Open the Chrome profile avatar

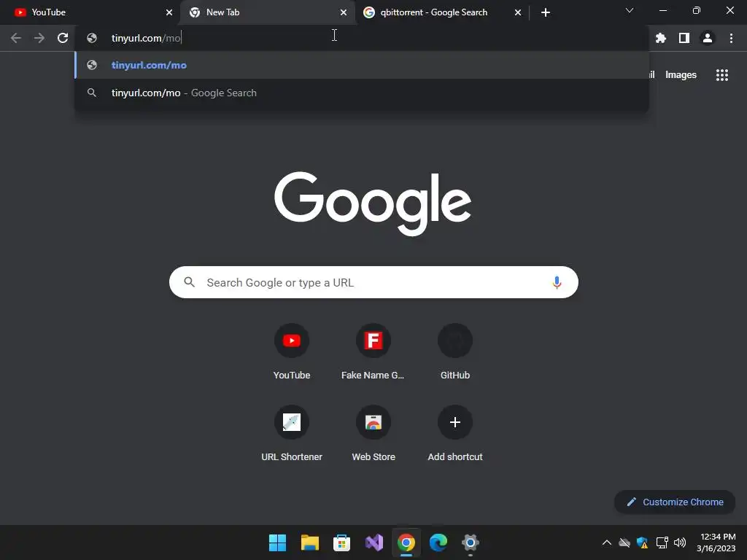(708, 38)
